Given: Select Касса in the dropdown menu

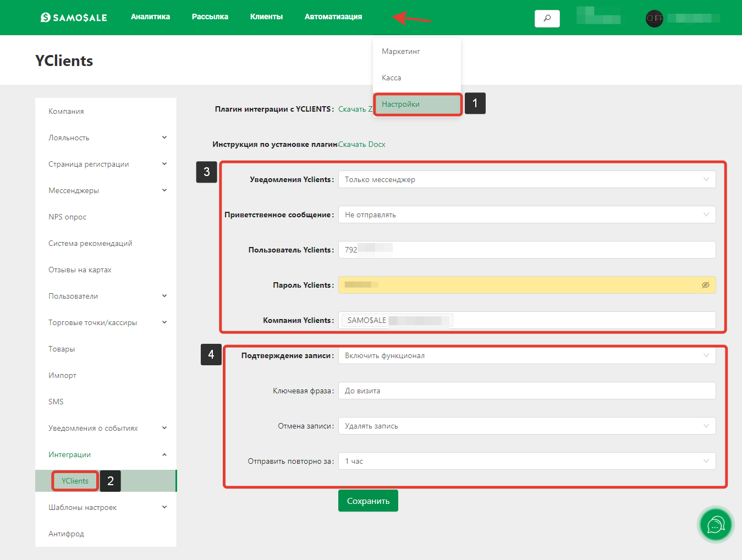Looking at the screenshot, I should pyautogui.click(x=417, y=78).
